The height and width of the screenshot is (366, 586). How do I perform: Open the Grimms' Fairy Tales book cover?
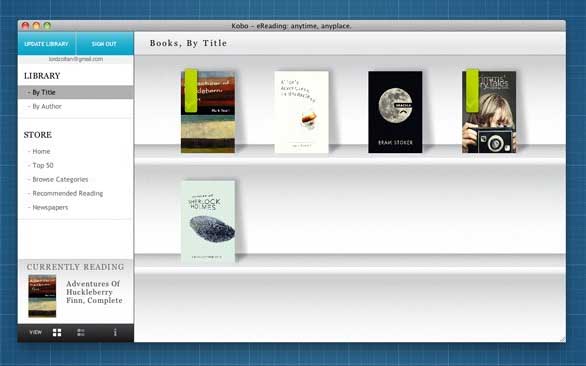[489, 112]
